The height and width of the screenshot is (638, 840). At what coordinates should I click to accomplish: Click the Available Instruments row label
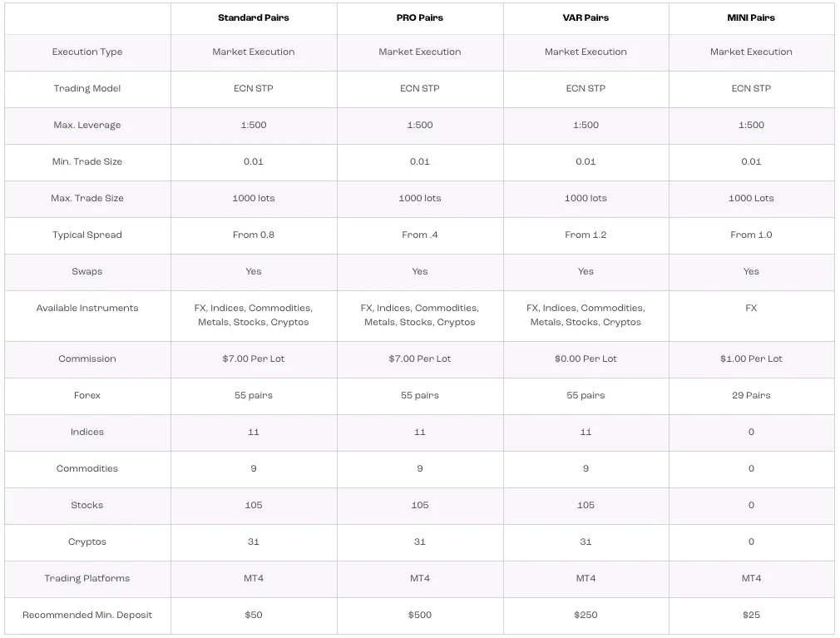[87, 308]
